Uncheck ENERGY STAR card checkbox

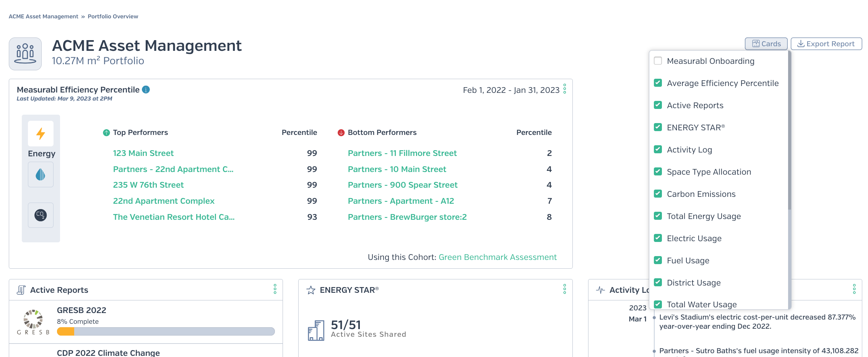[658, 127]
